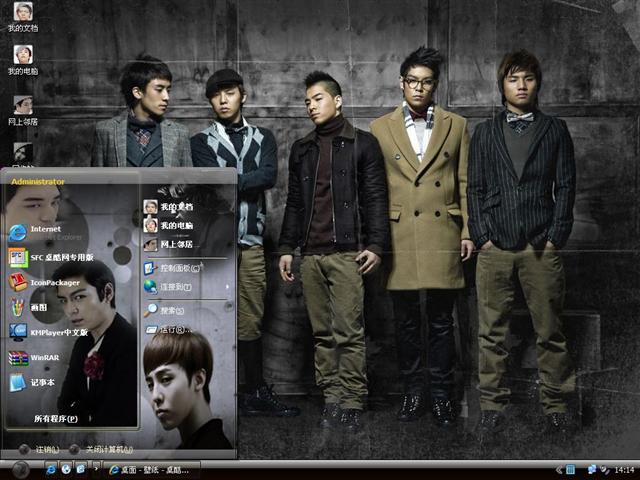
Task: Open 我的电脑 desktop icon
Action: pyautogui.click(x=23, y=60)
